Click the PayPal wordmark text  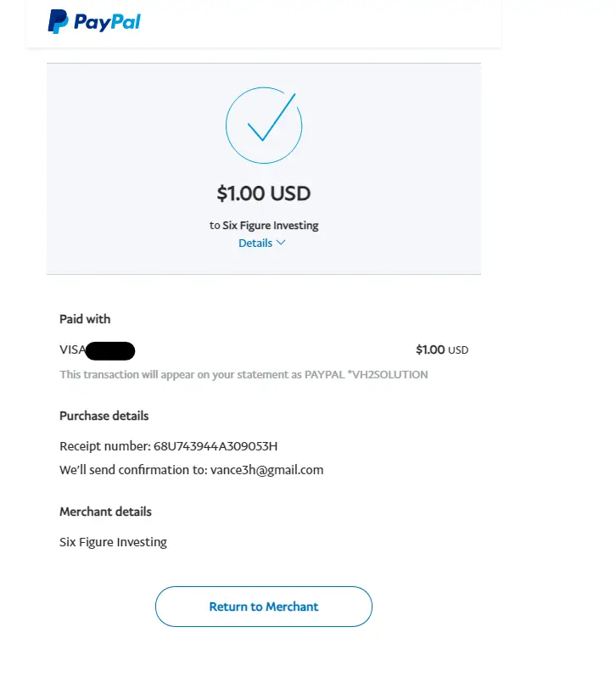click(x=107, y=22)
